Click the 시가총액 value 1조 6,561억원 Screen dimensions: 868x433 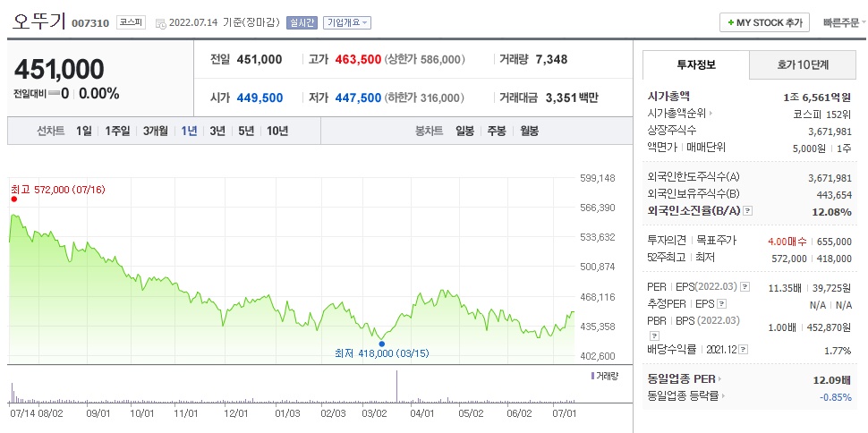coord(817,98)
